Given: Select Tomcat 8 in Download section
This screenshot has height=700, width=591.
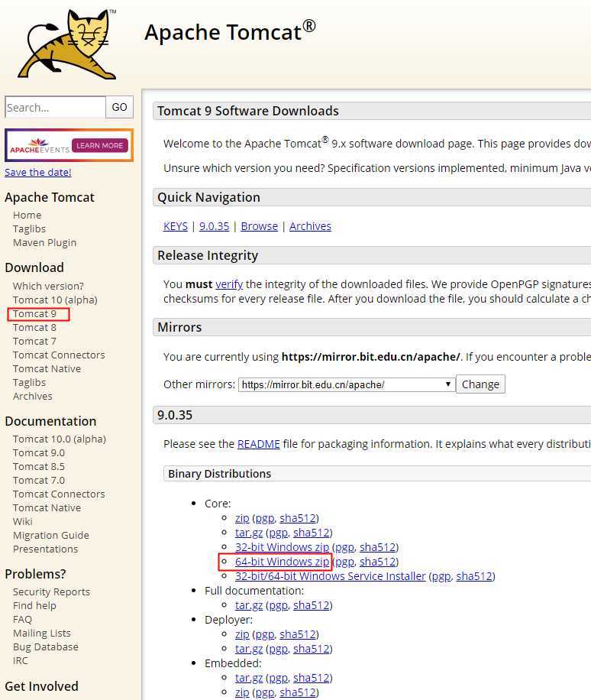Looking at the screenshot, I should pyautogui.click(x=35, y=328).
